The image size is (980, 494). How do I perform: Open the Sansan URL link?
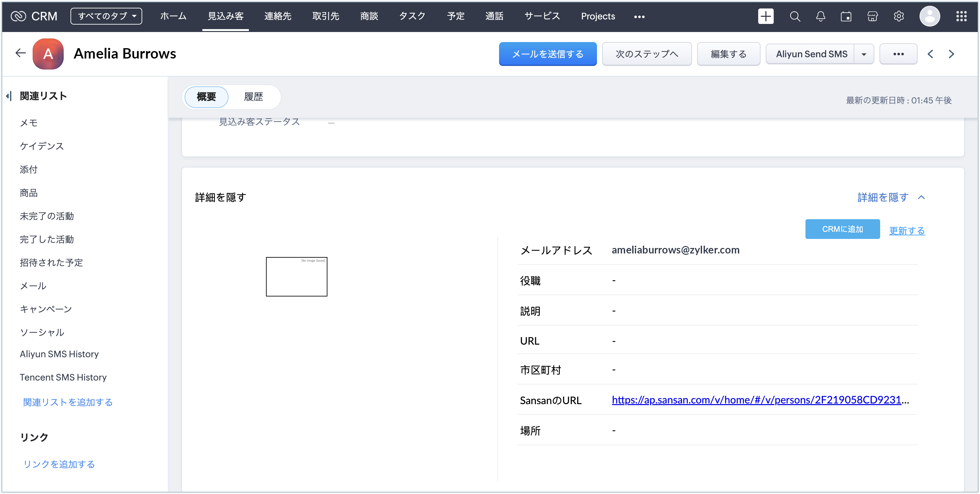coord(756,400)
